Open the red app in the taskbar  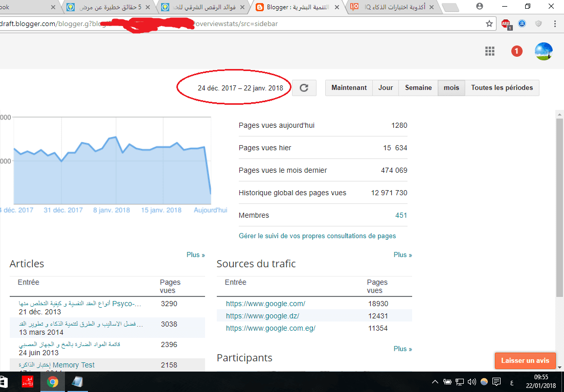click(x=28, y=382)
